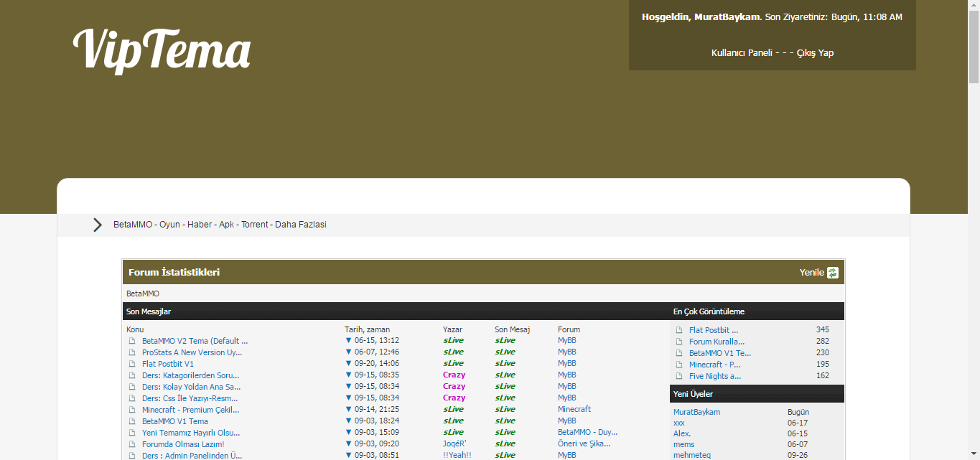Open !!Yeah!! author profile link
The height and width of the screenshot is (460, 980).
pos(457,455)
